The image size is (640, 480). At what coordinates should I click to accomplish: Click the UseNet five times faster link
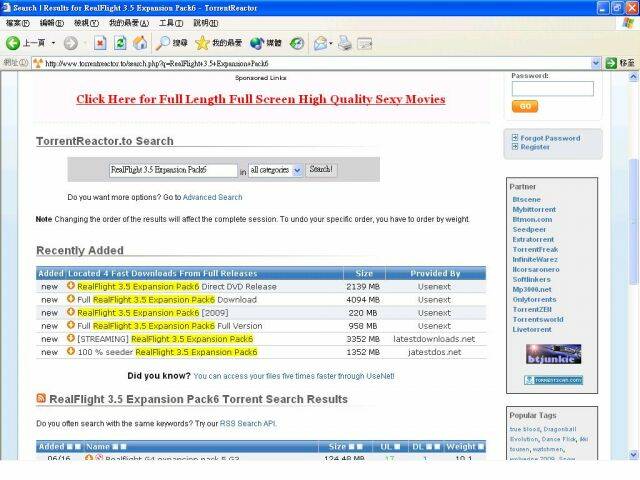[294, 376]
